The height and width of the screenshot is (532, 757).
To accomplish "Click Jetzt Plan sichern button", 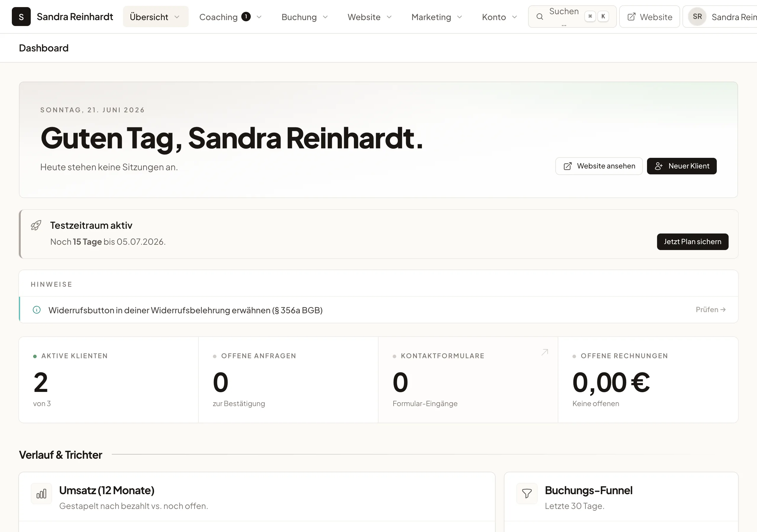I will [692, 241].
